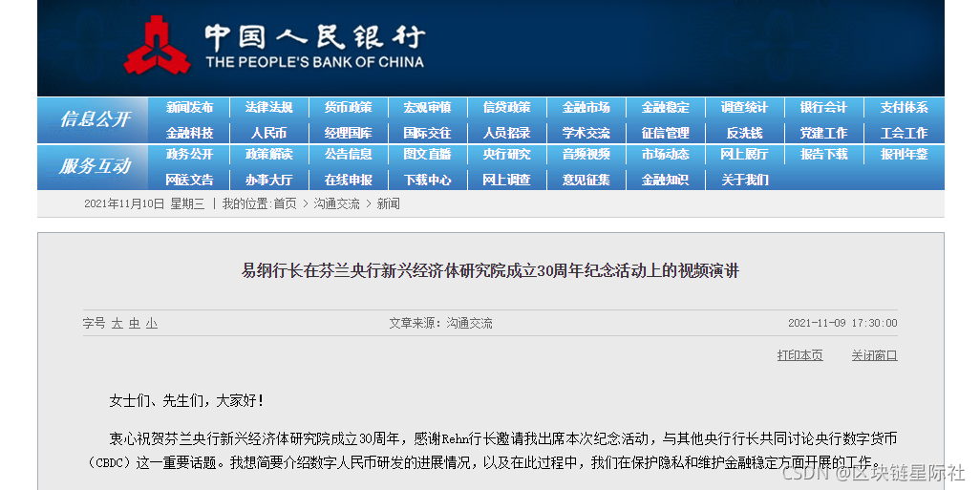Click the date text 2021年11月10日 星期三
The width and height of the screenshot is (980, 490).
pyautogui.click(x=144, y=203)
